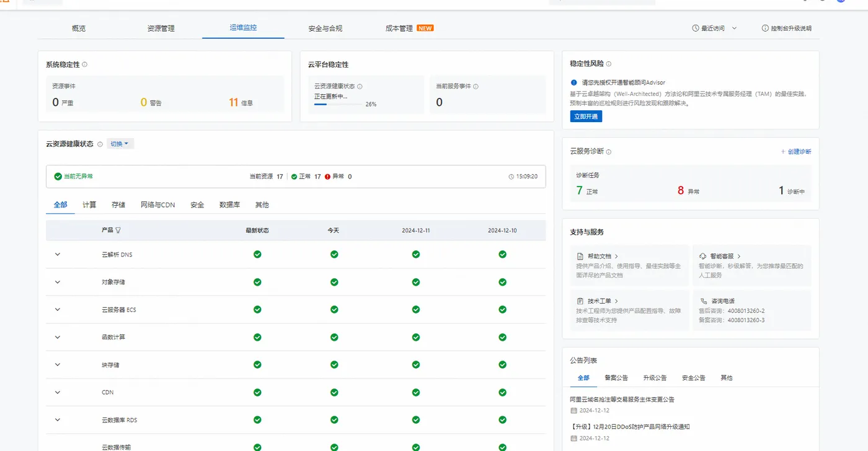868x451 pixels.
Task: Click info icon beside 系统稳定性 title
Action: tap(85, 64)
